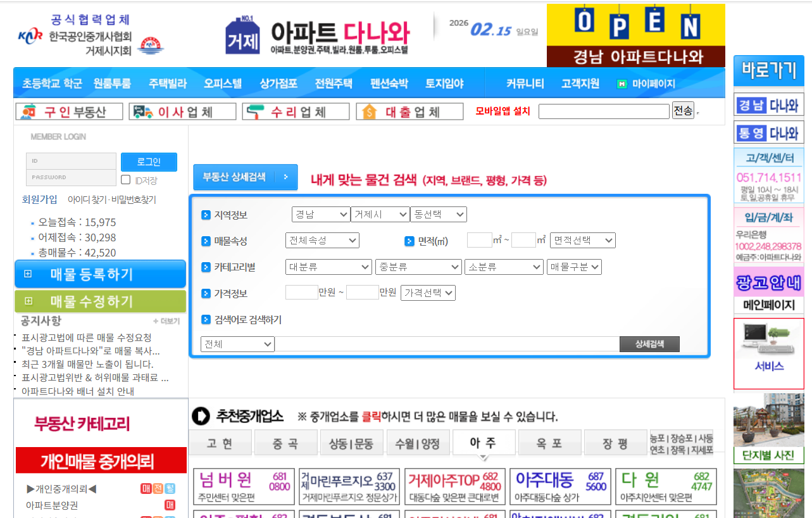This screenshot has width=812, height=518.
Task: Click the ID input field
Action: click(71, 161)
